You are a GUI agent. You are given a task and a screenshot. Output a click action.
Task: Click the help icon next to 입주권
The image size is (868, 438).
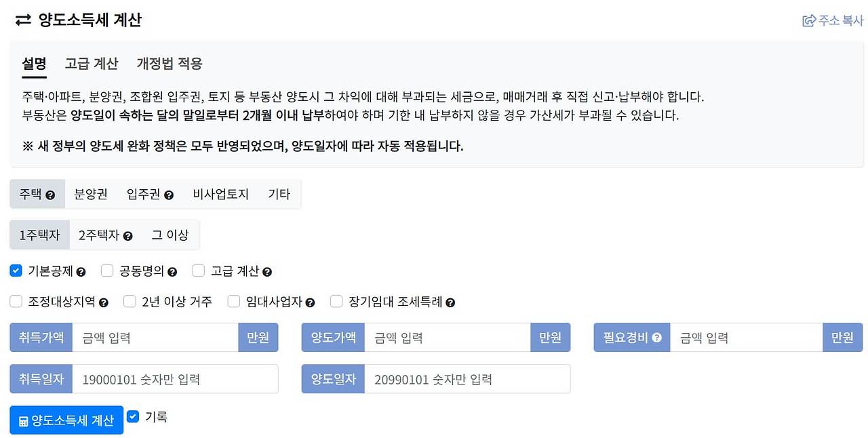coord(167,194)
